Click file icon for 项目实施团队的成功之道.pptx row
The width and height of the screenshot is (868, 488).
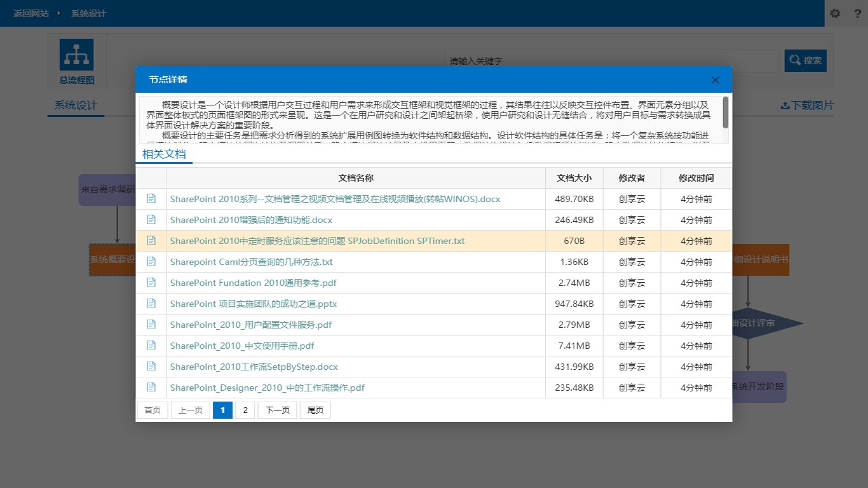pos(151,303)
